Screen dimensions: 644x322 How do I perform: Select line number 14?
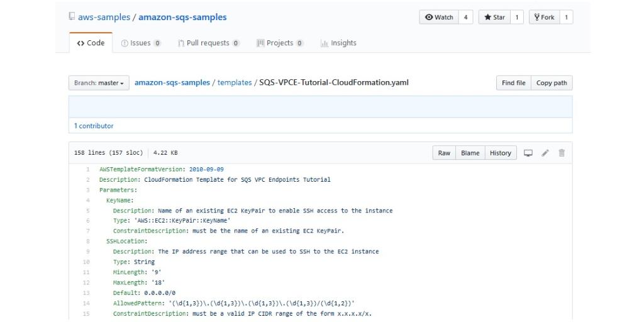click(x=86, y=303)
